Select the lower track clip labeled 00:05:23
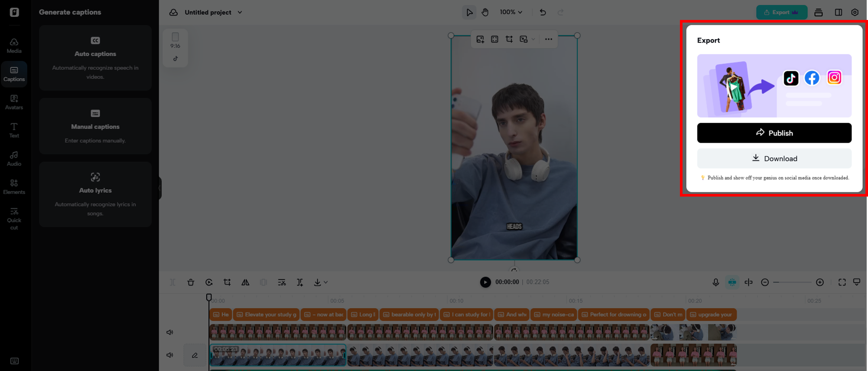The image size is (868, 371). click(278, 355)
